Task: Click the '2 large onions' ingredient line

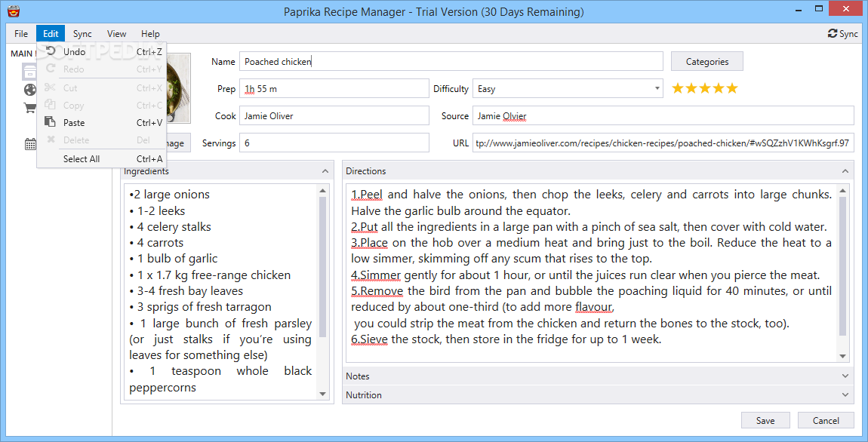Action: pyautogui.click(x=169, y=195)
